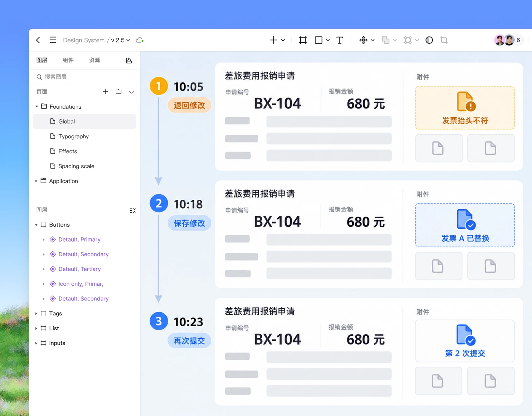Click the 搜索图层 search field
Screen dimensions: 532x416
84,77
